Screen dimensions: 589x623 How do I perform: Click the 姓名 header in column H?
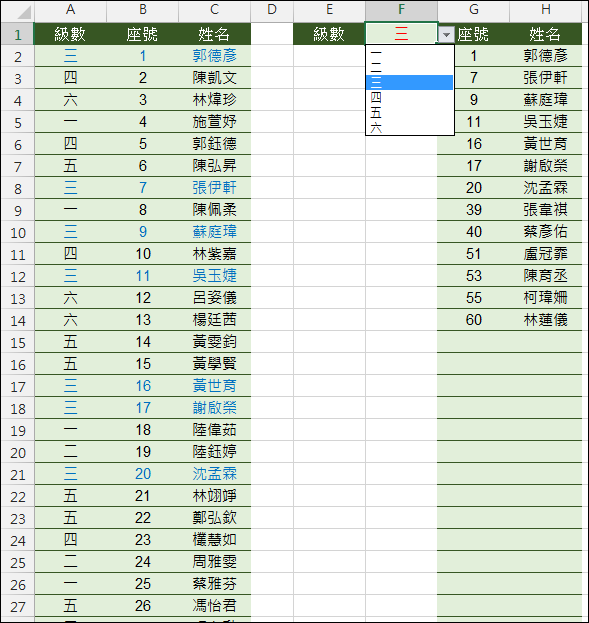click(546, 34)
